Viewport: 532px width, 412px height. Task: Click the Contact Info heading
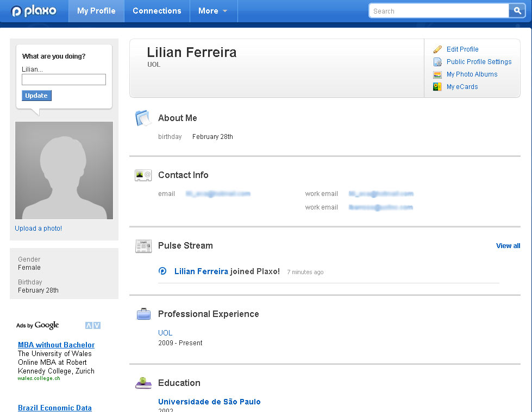click(183, 175)
